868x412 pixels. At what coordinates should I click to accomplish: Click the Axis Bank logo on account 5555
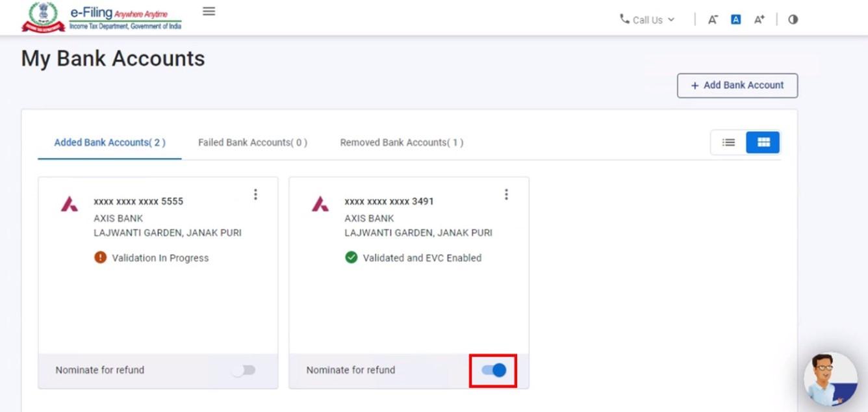tap(68, 203)
